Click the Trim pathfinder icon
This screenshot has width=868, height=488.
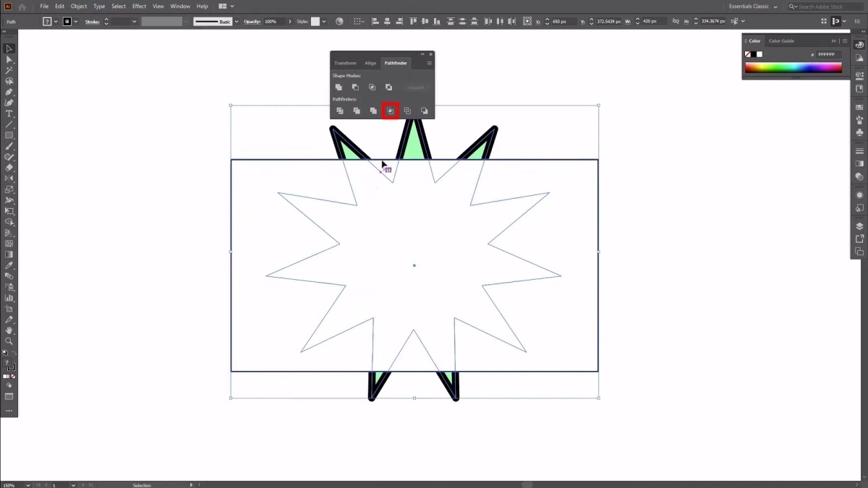coord(357,111)
